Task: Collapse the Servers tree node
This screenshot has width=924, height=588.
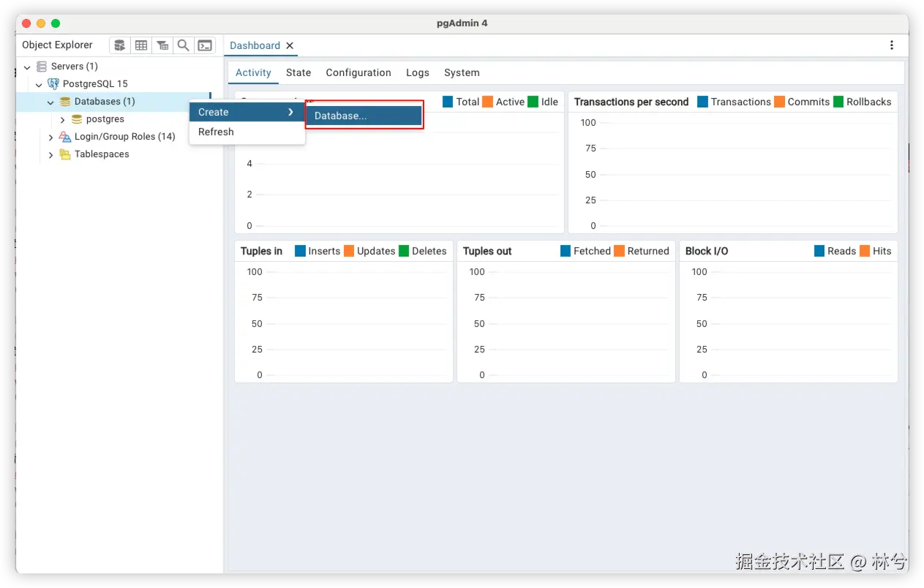Action: 27,67
